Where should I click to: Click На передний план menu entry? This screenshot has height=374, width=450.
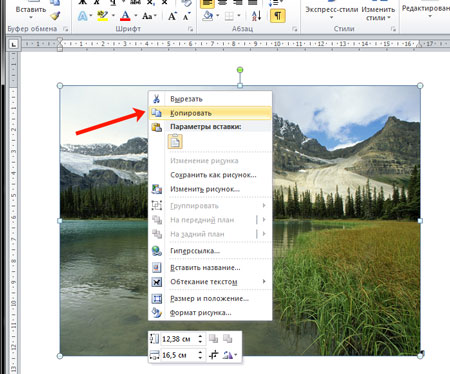[210, 220]
